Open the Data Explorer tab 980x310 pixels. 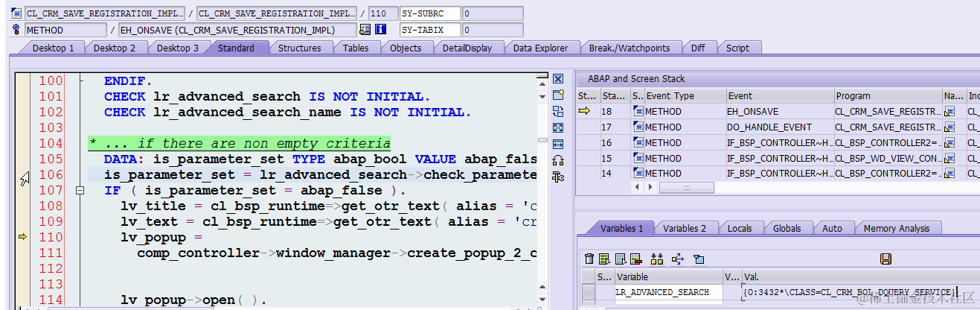tap(541, 48)
